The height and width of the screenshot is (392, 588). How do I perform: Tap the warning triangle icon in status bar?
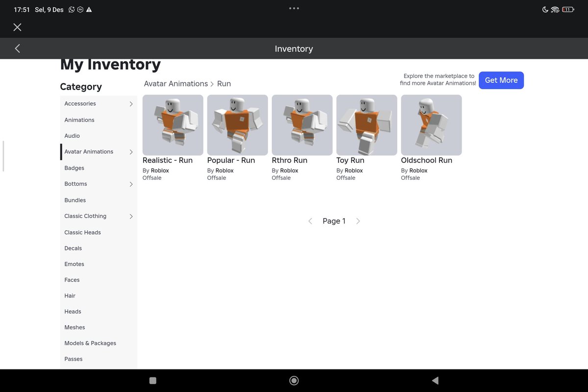pyautogui.click(x=89, y=9)
